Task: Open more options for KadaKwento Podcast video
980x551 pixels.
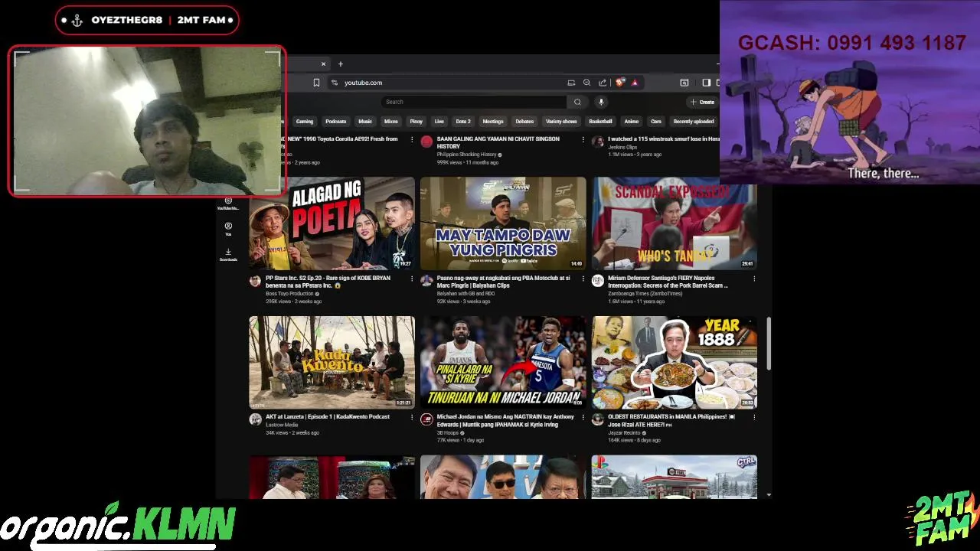Action: point(412,417)
